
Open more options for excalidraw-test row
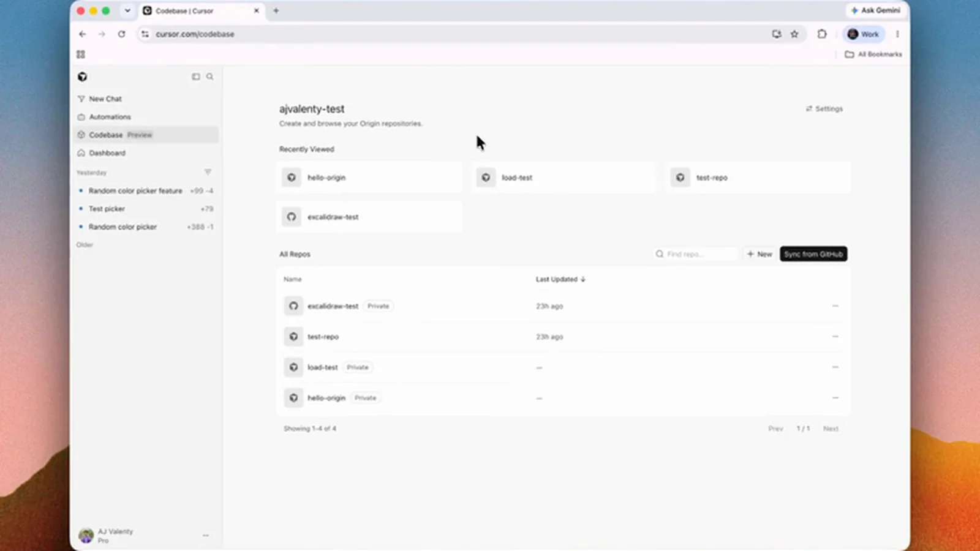coord(835,305)
